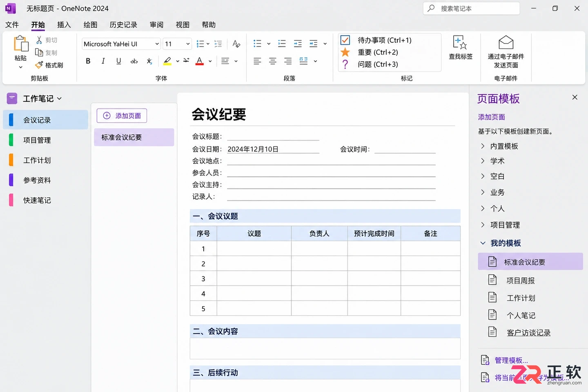Expand the 内置模板 category

coord(483,146)
